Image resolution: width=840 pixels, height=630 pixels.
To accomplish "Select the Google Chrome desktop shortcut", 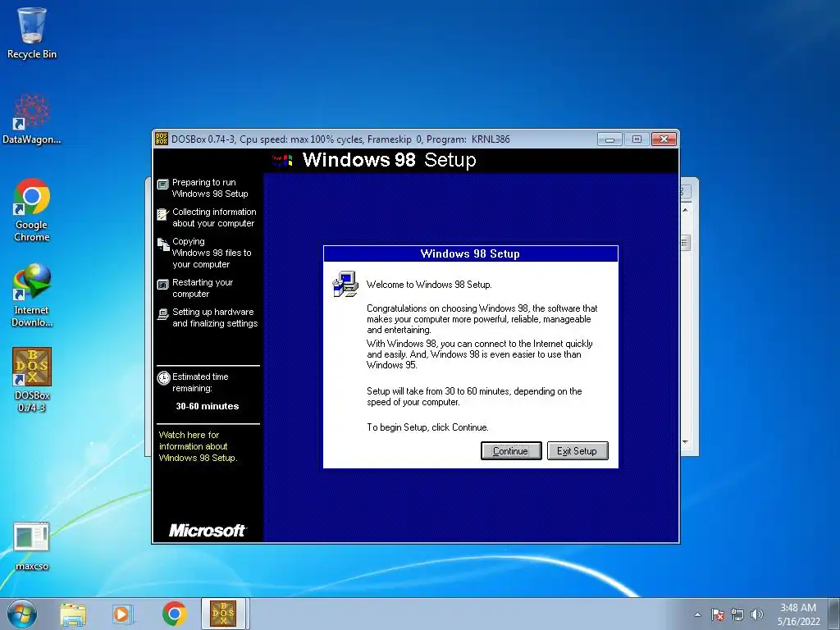I will pyautogui.click(x=32, y=209).
